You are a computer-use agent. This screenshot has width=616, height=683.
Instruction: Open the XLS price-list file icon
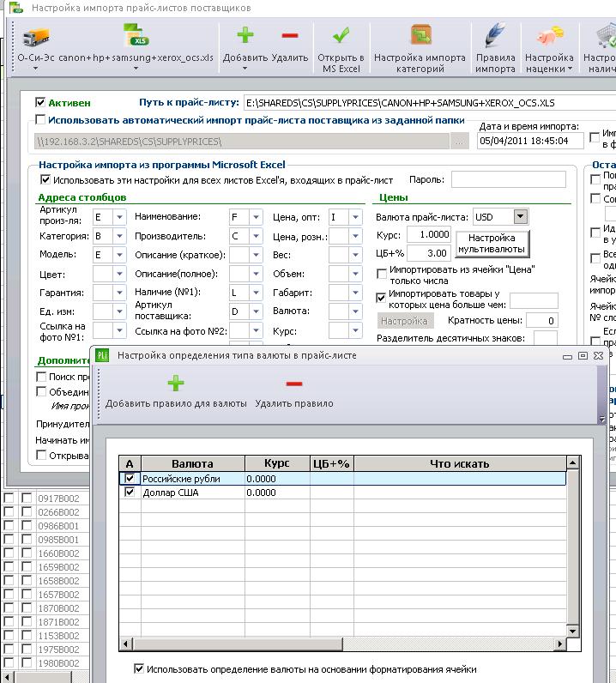[x=136, y=36]
